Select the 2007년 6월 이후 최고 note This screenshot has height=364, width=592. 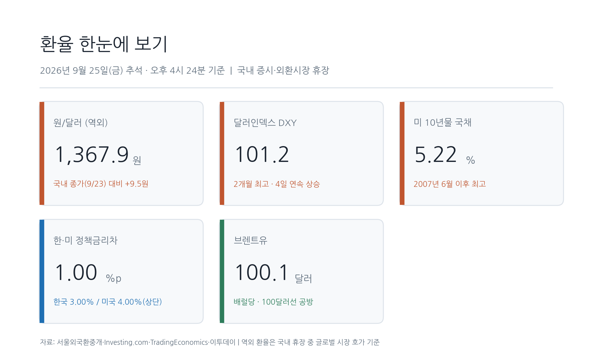449,184
